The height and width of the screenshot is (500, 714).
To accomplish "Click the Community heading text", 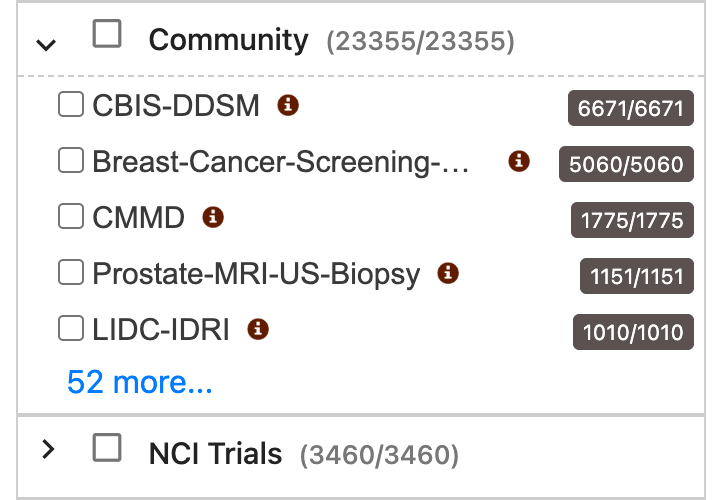I will (x=229, y=41).
